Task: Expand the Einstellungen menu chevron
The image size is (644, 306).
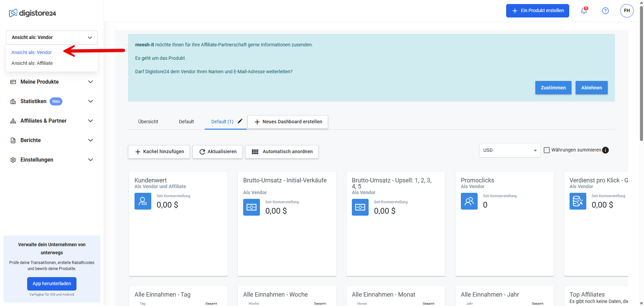Action: pos(91,160)
